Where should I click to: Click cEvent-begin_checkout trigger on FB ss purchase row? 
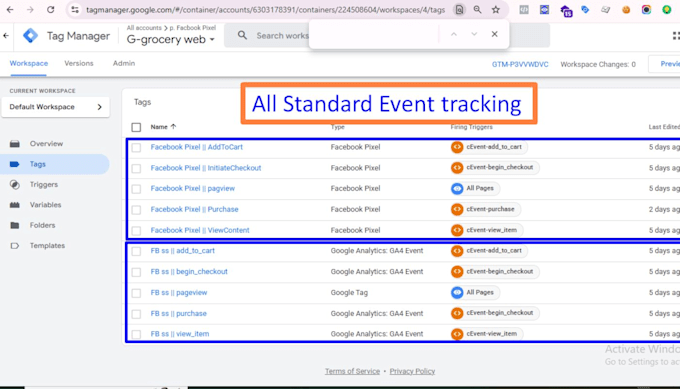[494, 313]
